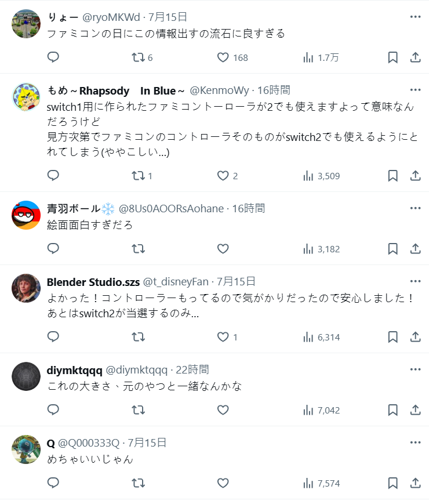Bookmark りょー's tweet

click(392, 57)
